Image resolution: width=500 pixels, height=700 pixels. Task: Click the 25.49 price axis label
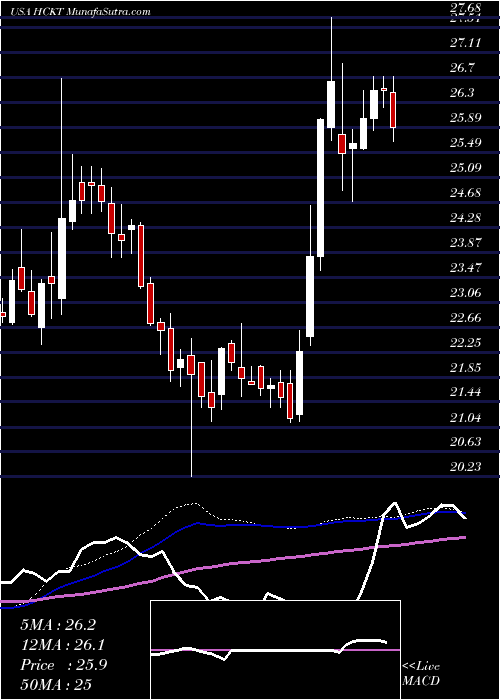[466, 143]
